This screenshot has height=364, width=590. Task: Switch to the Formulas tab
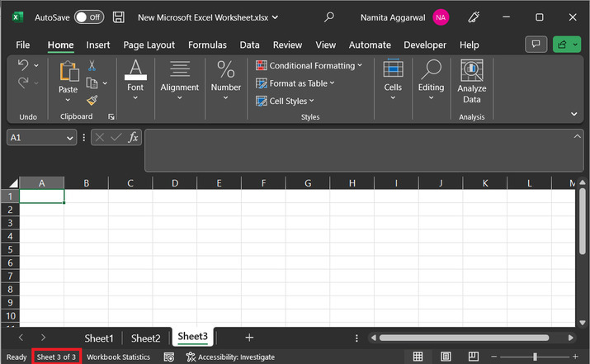pyautogui.click(x=207, y=45)
